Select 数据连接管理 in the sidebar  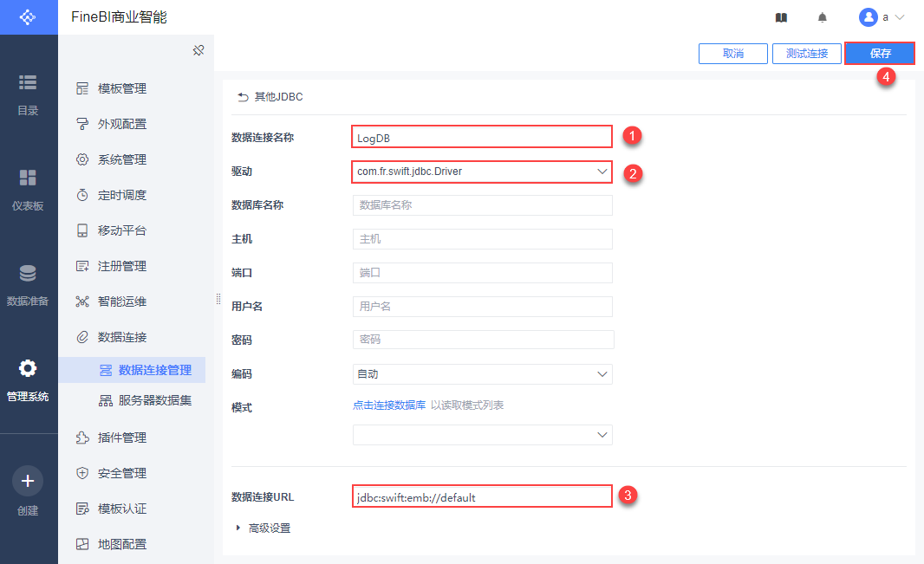pos(154,370)
